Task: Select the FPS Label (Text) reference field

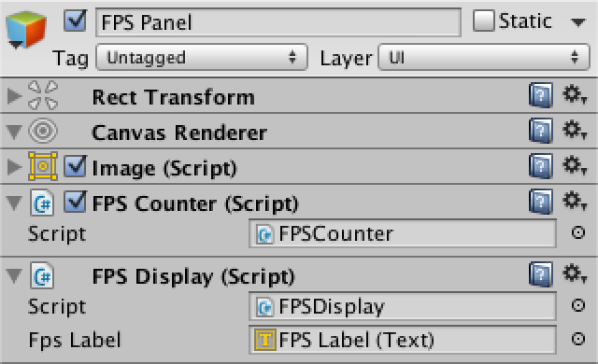Action: (403, 339)
